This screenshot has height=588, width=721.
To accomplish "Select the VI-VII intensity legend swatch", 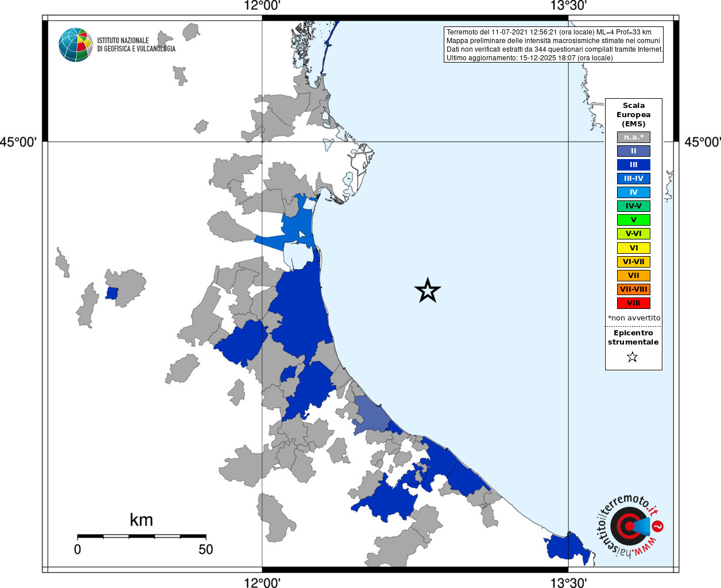I will [634, 262].
